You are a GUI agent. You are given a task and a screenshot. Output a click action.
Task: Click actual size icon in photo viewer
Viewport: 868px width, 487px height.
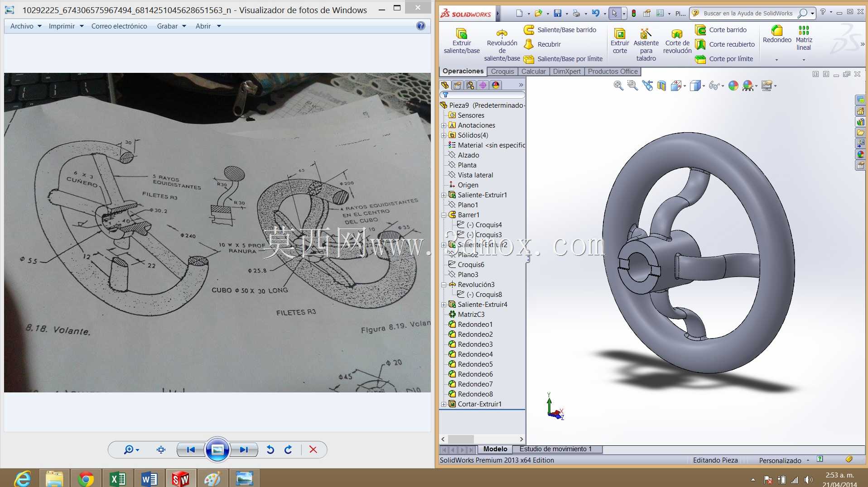click(x=161, y=449)
